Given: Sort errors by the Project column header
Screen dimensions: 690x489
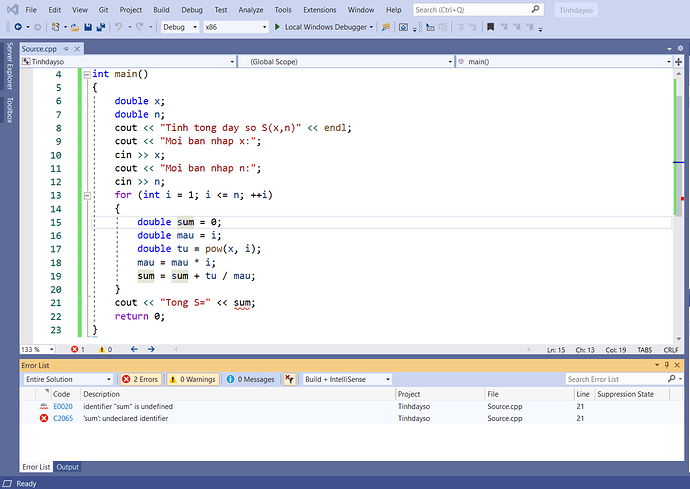Looking at the screenshot, I should tap(440, 394).
